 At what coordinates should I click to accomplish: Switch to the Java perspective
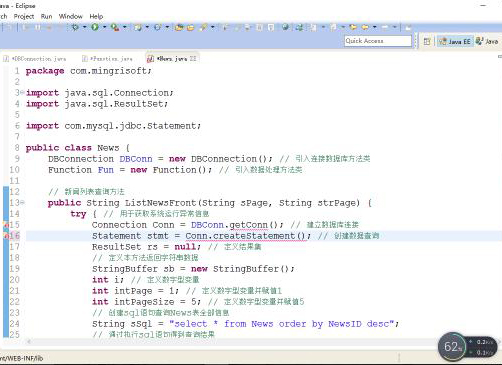pos(487,41)
